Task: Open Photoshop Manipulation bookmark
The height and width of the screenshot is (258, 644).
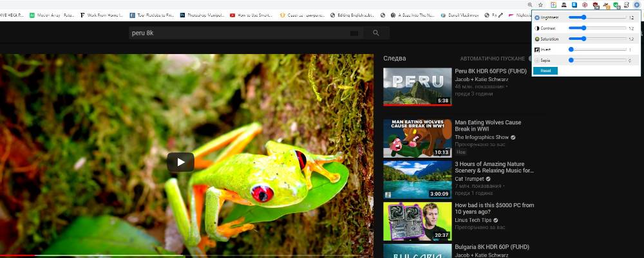Action: point(202,15)
